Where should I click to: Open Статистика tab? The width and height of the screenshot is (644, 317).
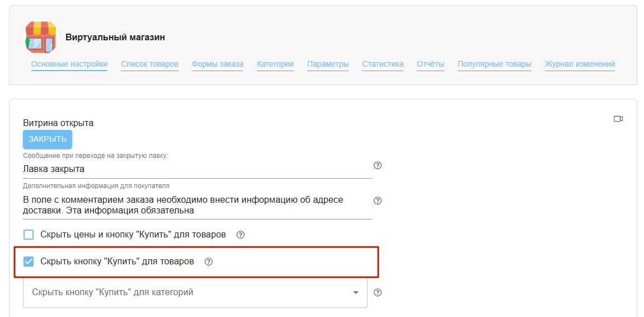[382, 64]
